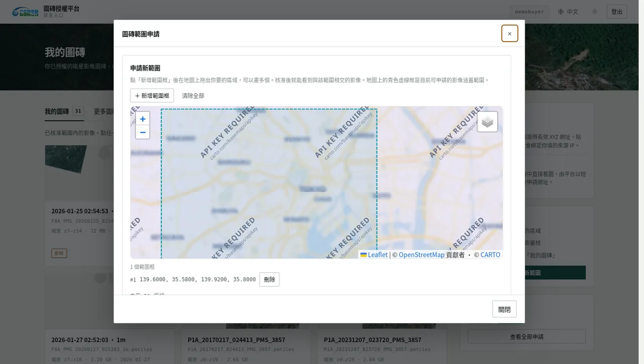
Task: Open the CARTO attribution link
Action: [x=491, y=255]
